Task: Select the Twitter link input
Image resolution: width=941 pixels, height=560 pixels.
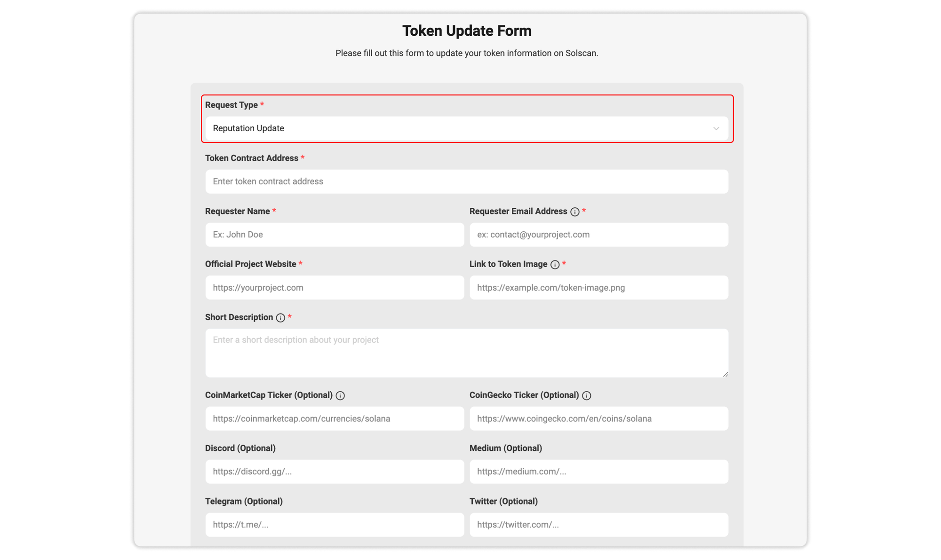Action: click(598, 525)
